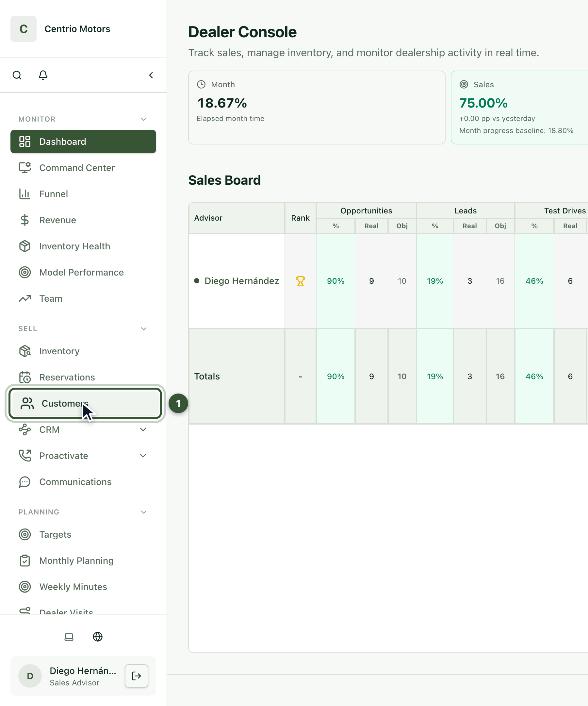Collapse the SELL section

tap(144, 329)
